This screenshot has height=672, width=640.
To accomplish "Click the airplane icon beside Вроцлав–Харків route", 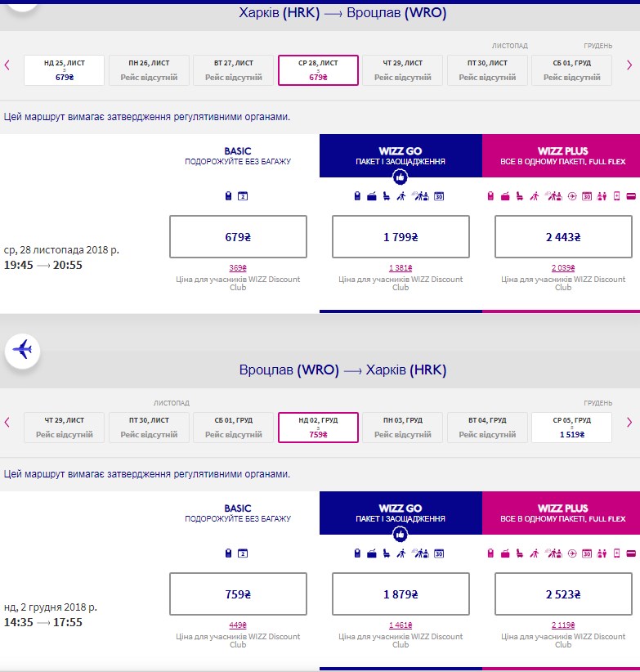I will 23,351.
